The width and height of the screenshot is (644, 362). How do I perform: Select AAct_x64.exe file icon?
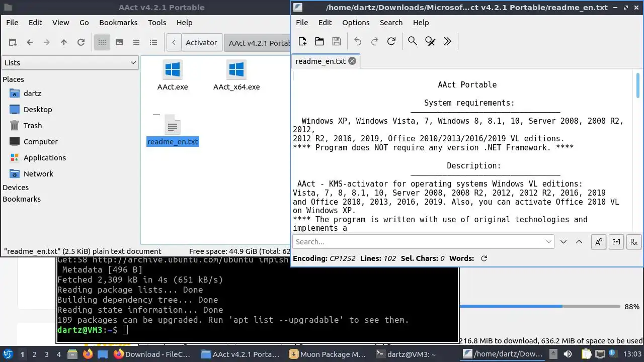(236, 70)
